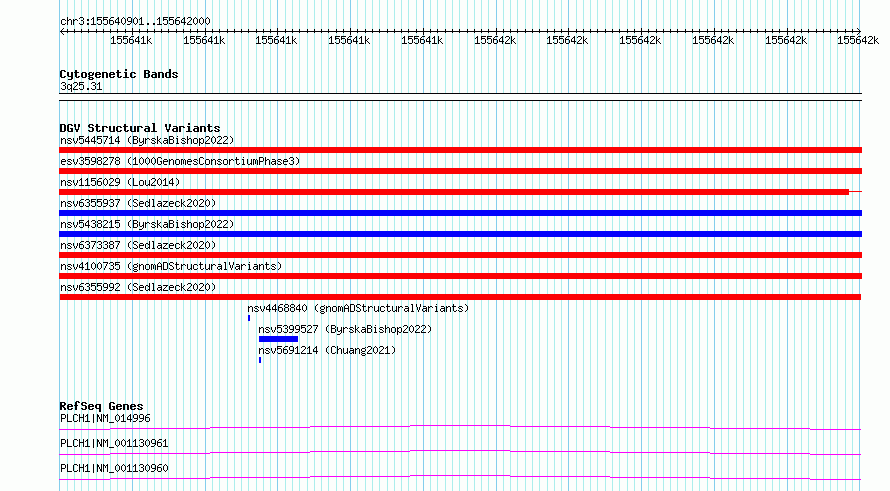Select nsv6355937 (Sedlazeck2020) variant label

[x=138, y=203]
